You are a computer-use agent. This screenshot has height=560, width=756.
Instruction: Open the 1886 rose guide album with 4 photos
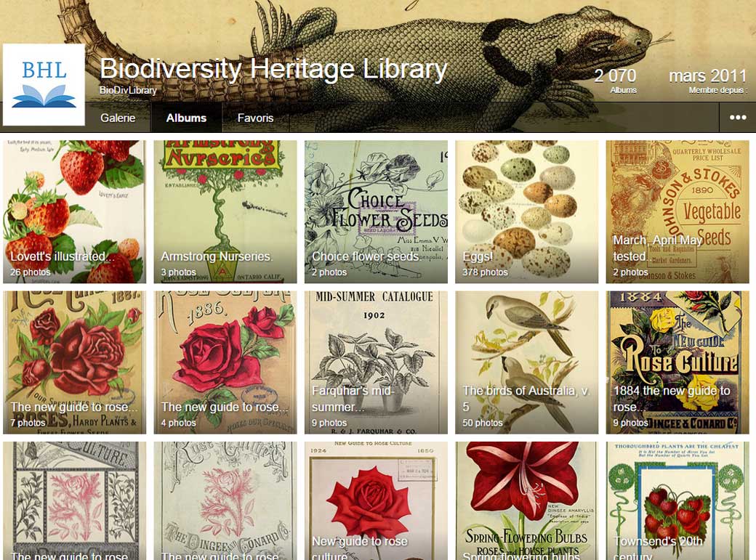point(225,362)
